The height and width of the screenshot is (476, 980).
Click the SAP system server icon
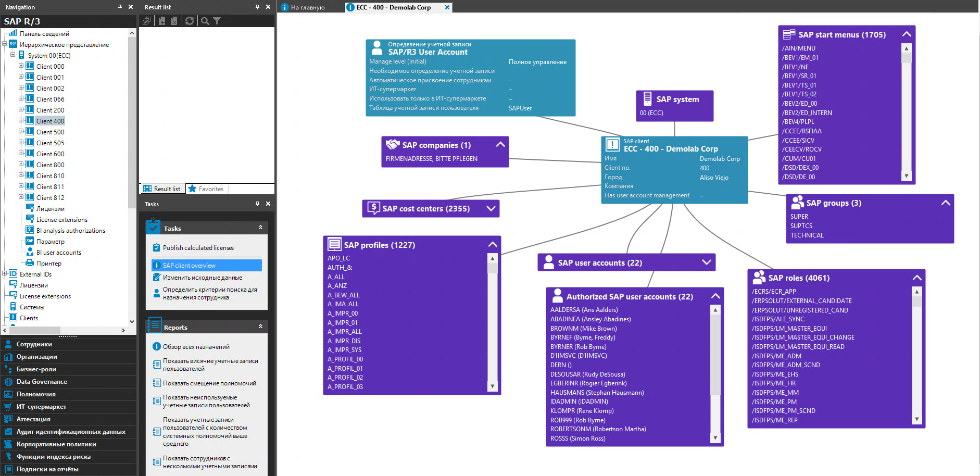[647, 98]
